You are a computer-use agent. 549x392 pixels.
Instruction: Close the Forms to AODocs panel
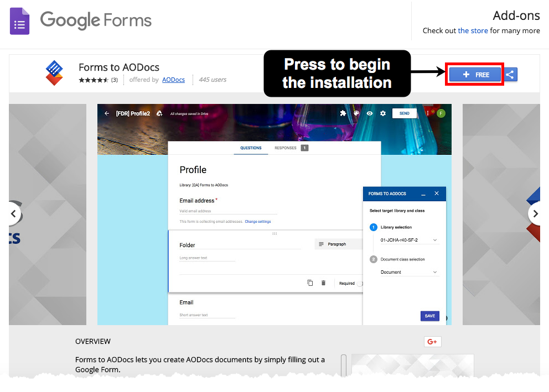(x=437, y=194)
